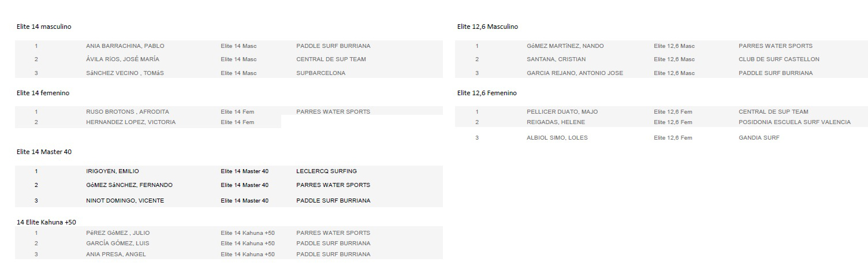Click RUSO BROTONS, AFRODITA name
The image size is (868, 277).
click(127, 112)
